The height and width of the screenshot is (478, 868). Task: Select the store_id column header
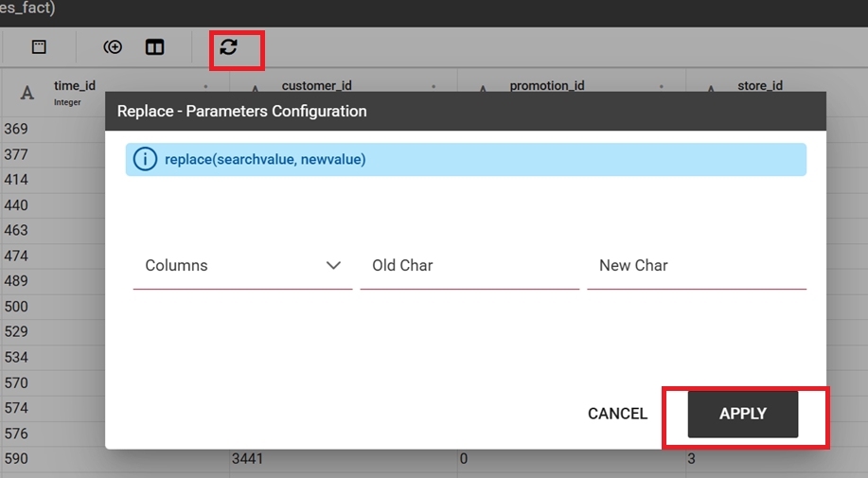tap(759, 86)
